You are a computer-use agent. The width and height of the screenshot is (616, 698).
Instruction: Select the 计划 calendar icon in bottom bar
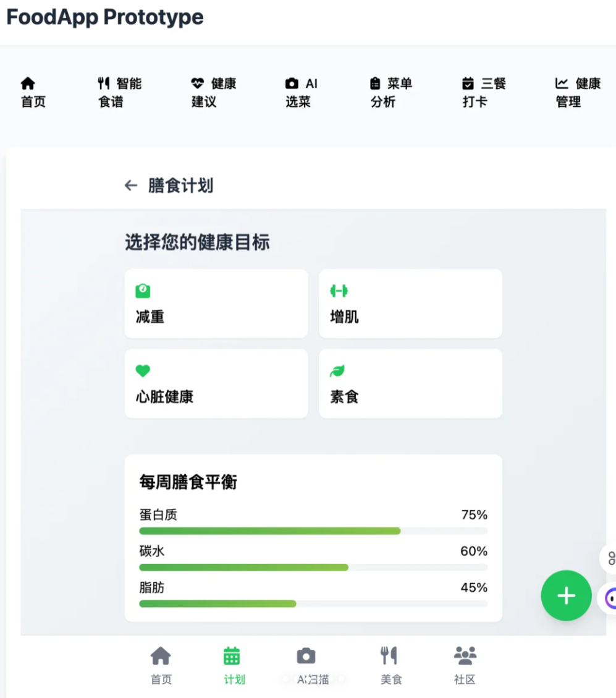pos(232,656)
